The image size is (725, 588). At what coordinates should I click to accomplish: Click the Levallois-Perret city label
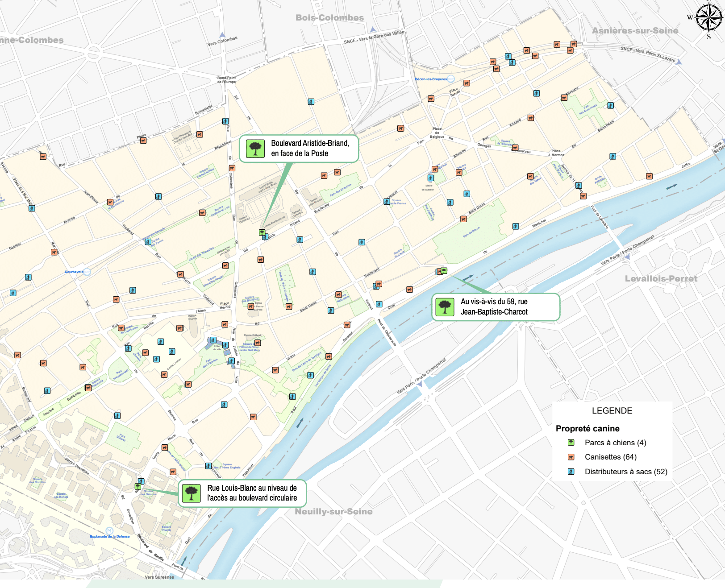click(x=661, y=279)
